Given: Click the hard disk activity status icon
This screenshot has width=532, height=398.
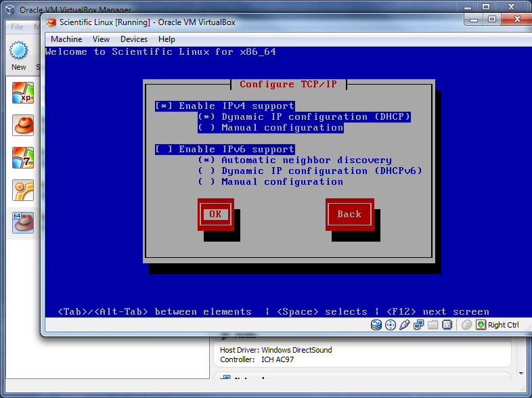Looking at the screenshot, I should [x=376, y=325].
